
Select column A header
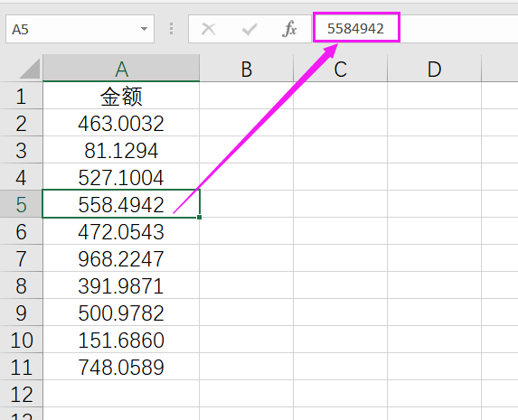(121, 69)
